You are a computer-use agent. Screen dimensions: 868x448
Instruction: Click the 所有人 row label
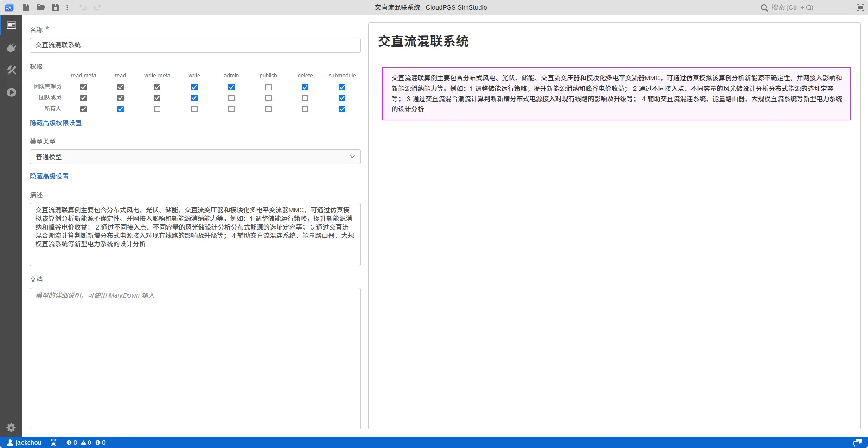pyautogui.click(x=53, y=109)
